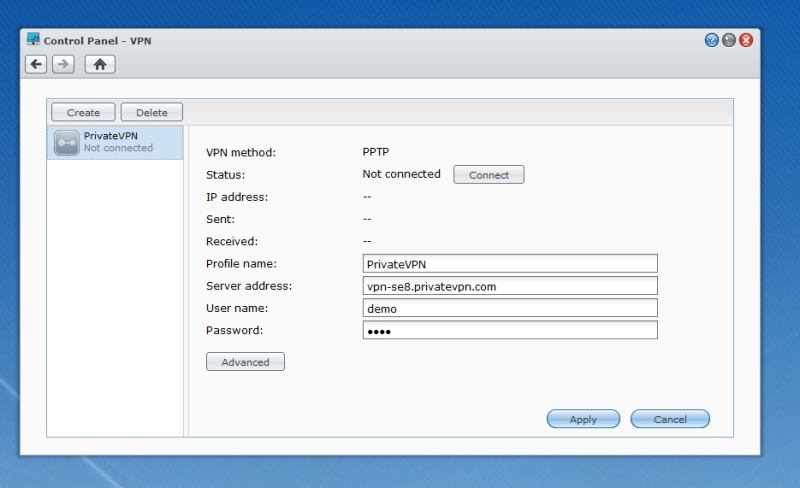Screen dimensions: 800x488
Task: Click the 'Not connected' status text beside Connect
Action: 402,174
